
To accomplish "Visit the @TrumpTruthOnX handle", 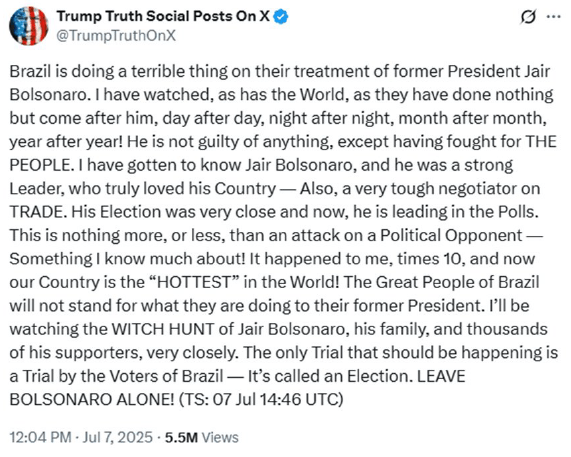I will point(116,36).
